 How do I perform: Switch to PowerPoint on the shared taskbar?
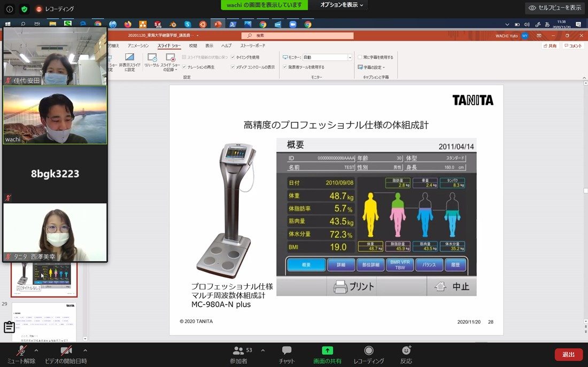218,25
